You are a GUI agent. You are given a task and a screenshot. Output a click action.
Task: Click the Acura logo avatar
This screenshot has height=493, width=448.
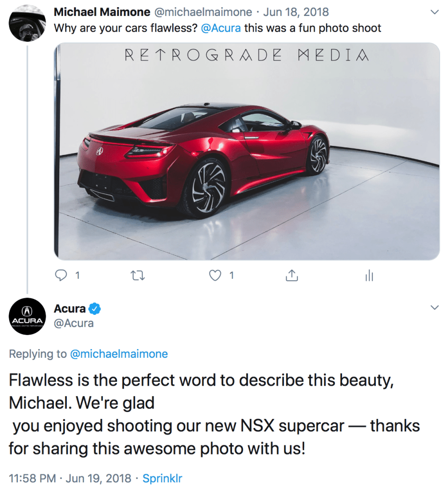tap(27, 316)
